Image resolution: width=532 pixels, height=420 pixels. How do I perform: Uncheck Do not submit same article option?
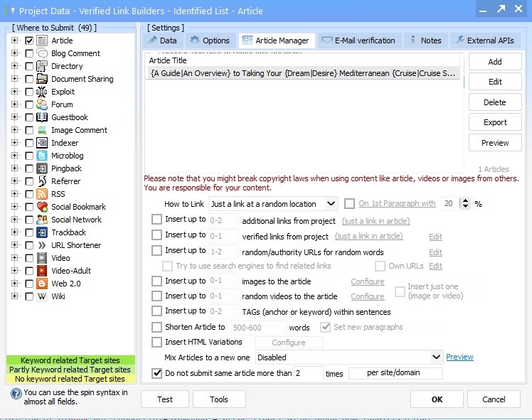[x=157, y=373]
